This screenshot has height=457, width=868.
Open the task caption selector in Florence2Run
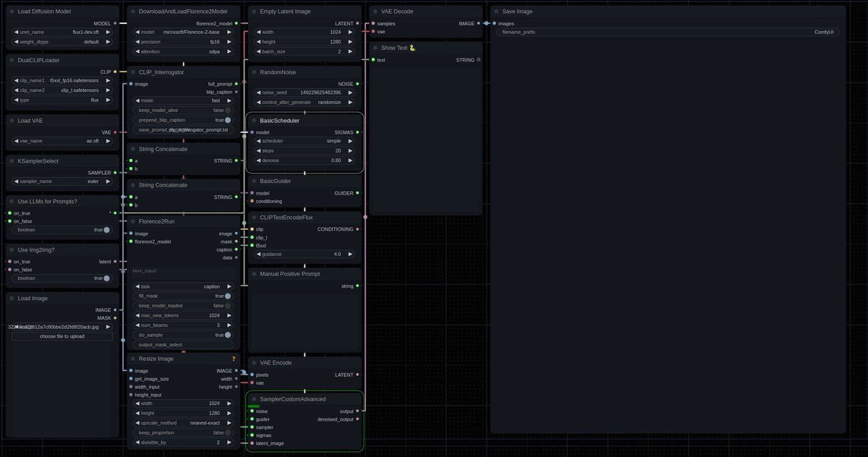[183, 286]
